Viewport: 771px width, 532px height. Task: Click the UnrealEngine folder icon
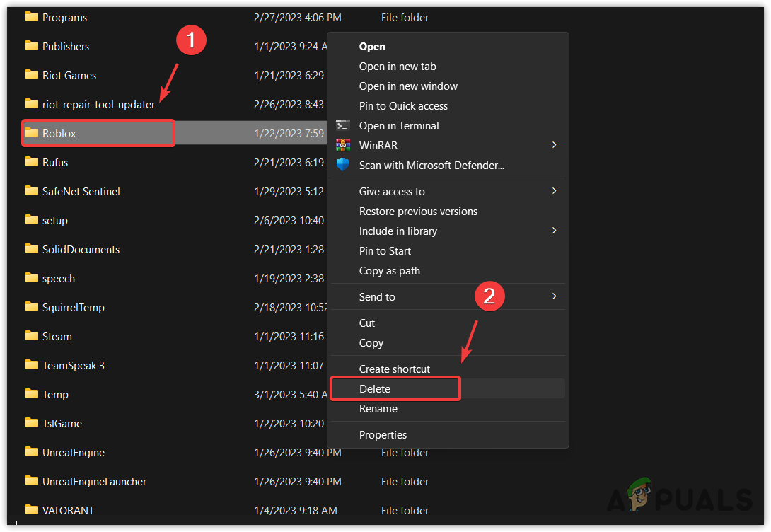(x=31, y=452)
